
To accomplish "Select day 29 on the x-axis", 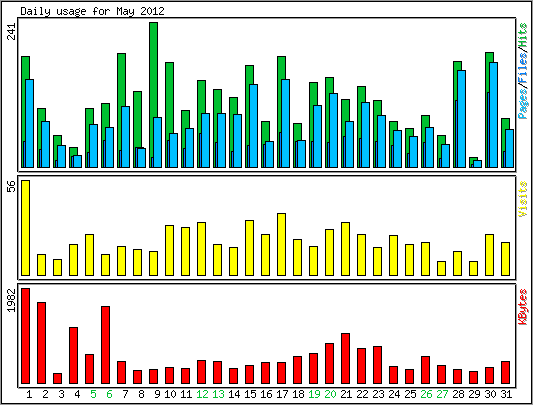I will pos(474,394).
